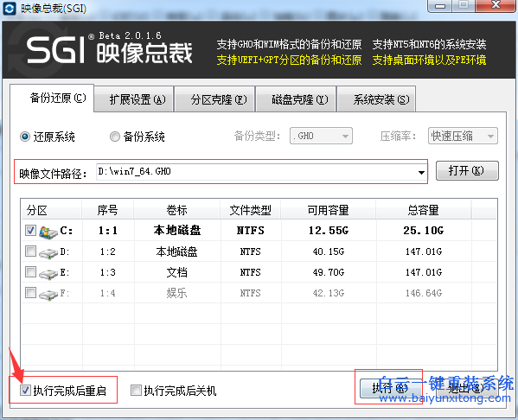The width and height of the screenshot is (518, 420).
Task: Click the 25.10G total capacity cell
Action: (424, 231)
